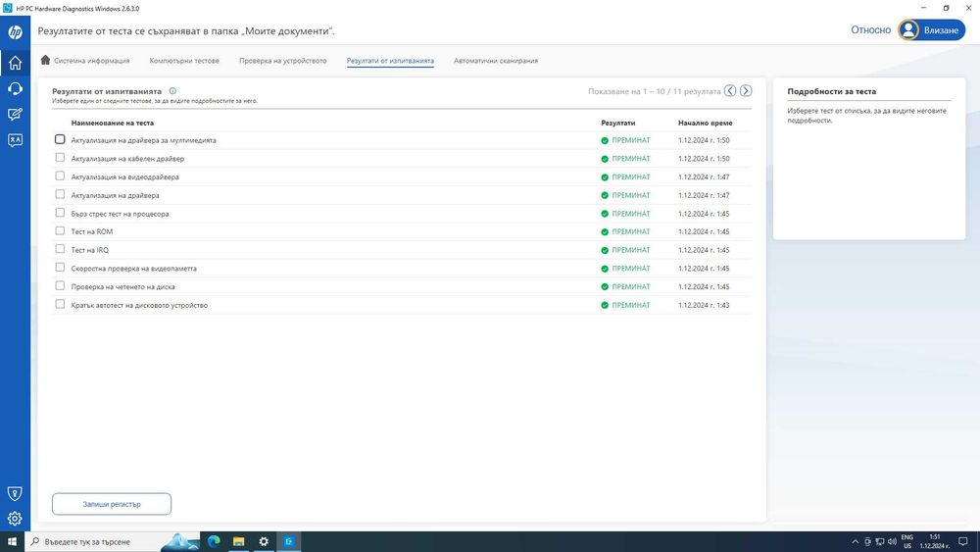Open Settings gear from the taskbar

264,541
